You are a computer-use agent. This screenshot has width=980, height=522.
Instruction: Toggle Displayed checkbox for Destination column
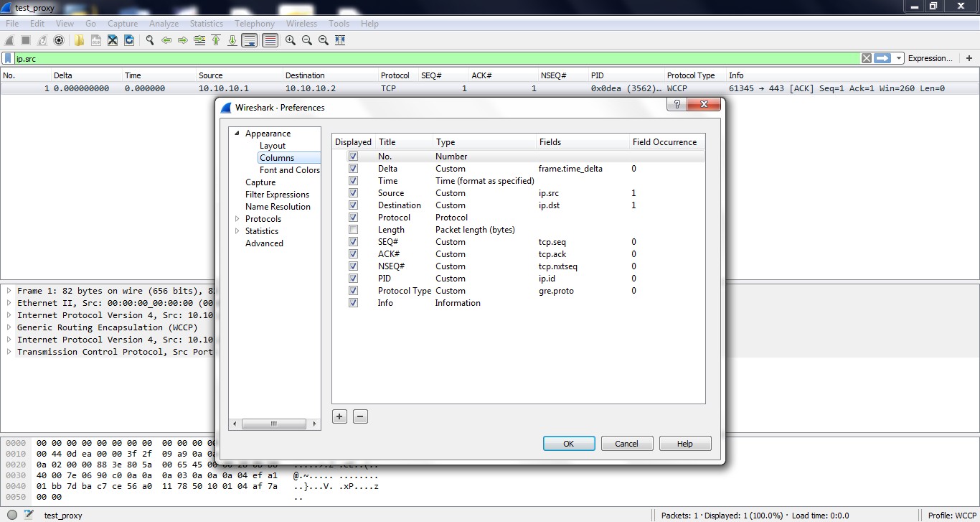click(353, 205)
